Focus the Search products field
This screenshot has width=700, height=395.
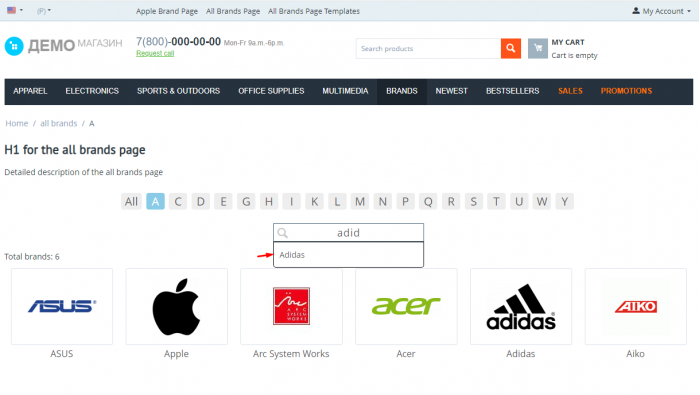click(x=428, y=48)
